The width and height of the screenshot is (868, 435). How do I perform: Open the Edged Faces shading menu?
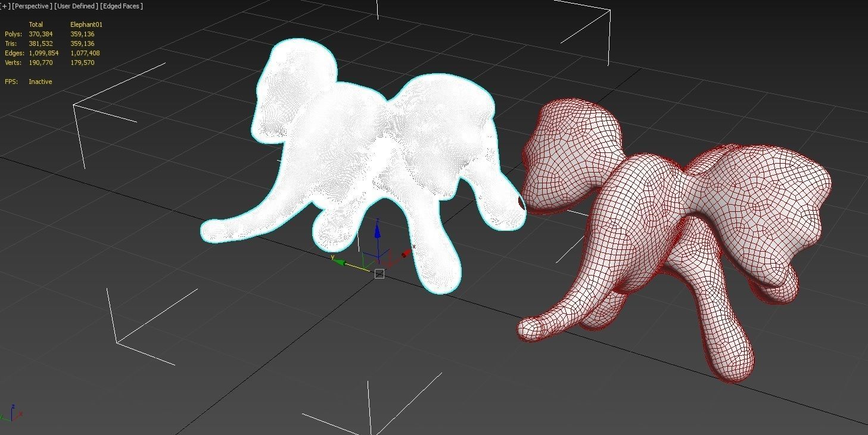pos(122,6)
